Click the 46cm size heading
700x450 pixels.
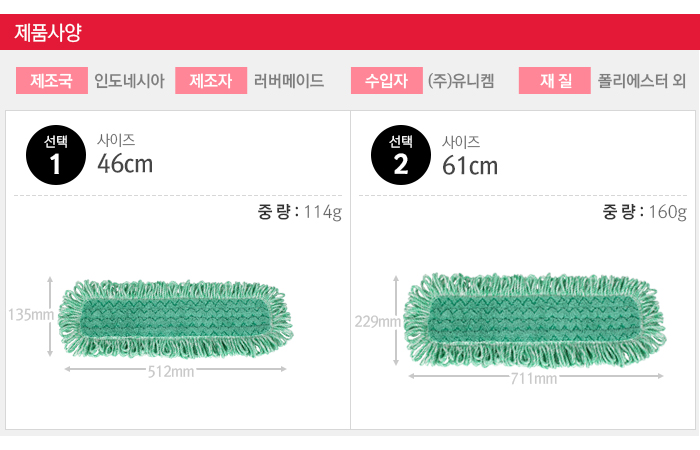click(x=125, y=164)
